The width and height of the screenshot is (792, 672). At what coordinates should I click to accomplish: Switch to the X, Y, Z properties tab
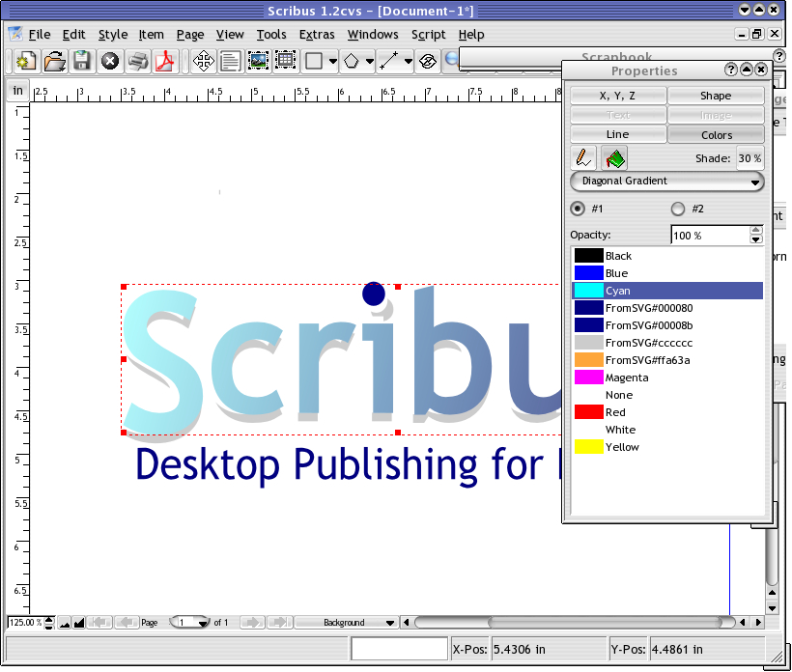click(618, 96)
